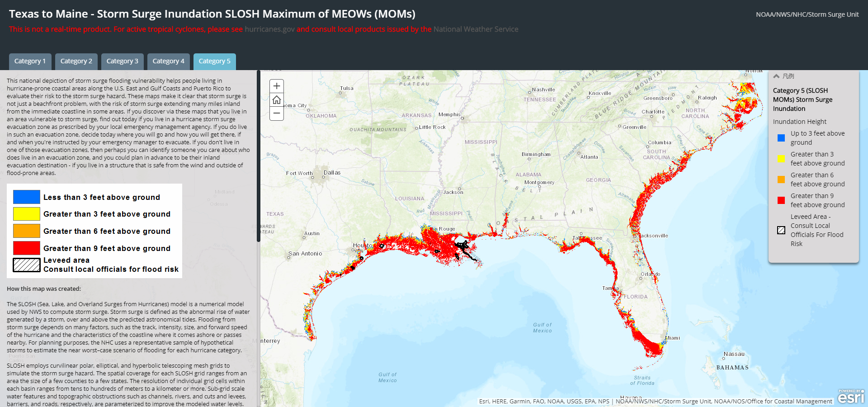Click the leveed area hatched symbol

coord(781,230)
